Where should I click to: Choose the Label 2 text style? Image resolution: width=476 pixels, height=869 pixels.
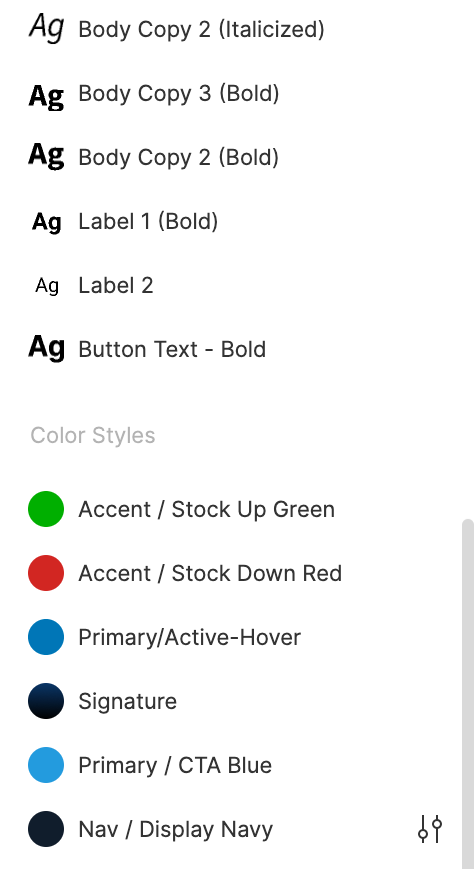tap(115, 285)
